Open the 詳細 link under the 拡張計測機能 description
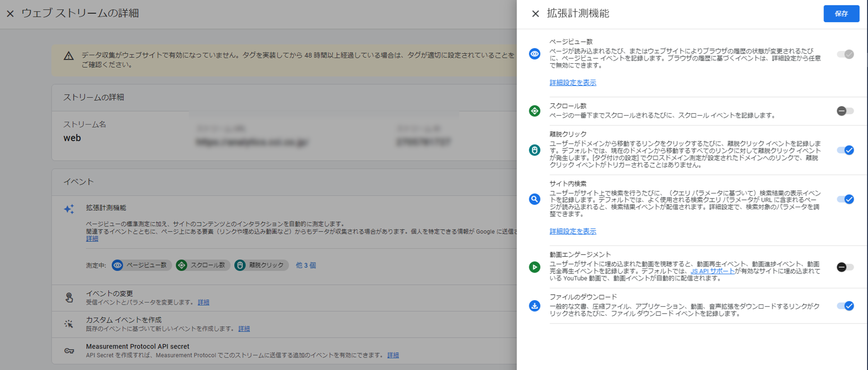 [x=92, y=239]
